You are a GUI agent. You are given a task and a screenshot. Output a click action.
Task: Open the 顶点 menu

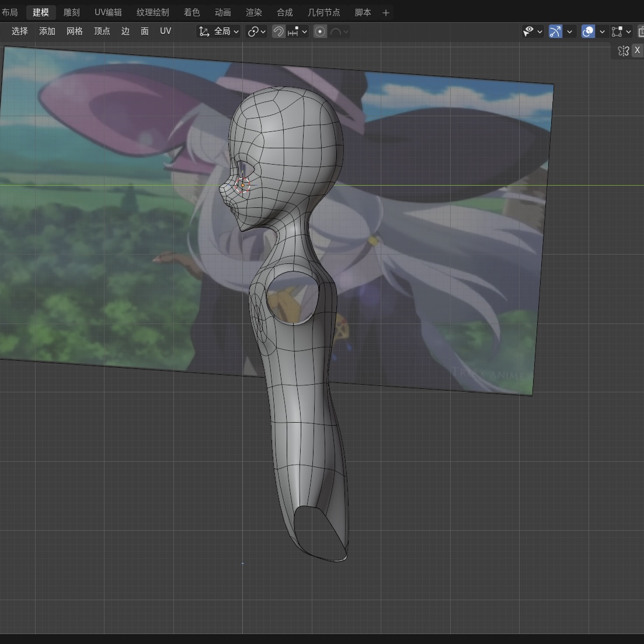(102, 31)
